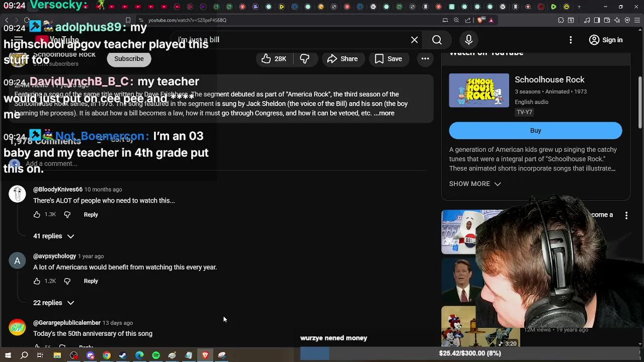Activate voice search microphone icon
The width and height of the screenshot is (644, 362).
pyautogui.click(x=468, y=40)
